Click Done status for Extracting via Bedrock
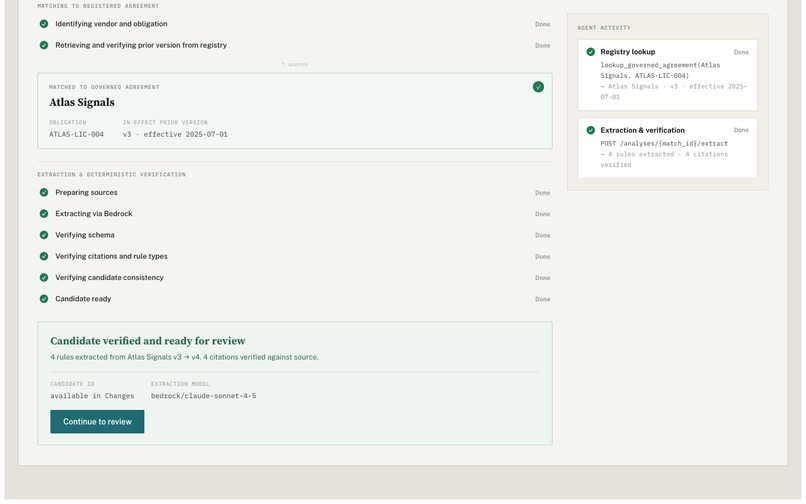This screenshot has height=504, width=806. (x=542, y=214)
